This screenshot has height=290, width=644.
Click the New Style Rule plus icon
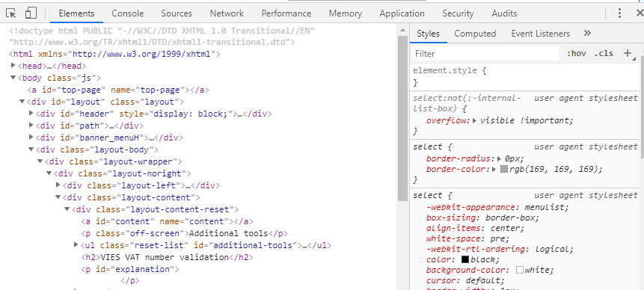pos(627,53)
